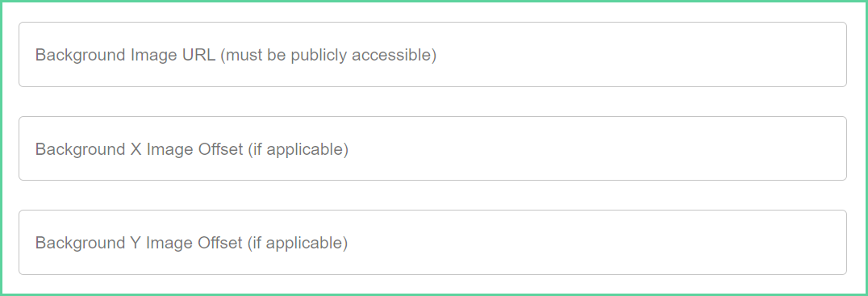Viewport: 868px width, 296px height.
Task: Put focus into the publicly accessible URL input
Action: (x=432, y=54)
